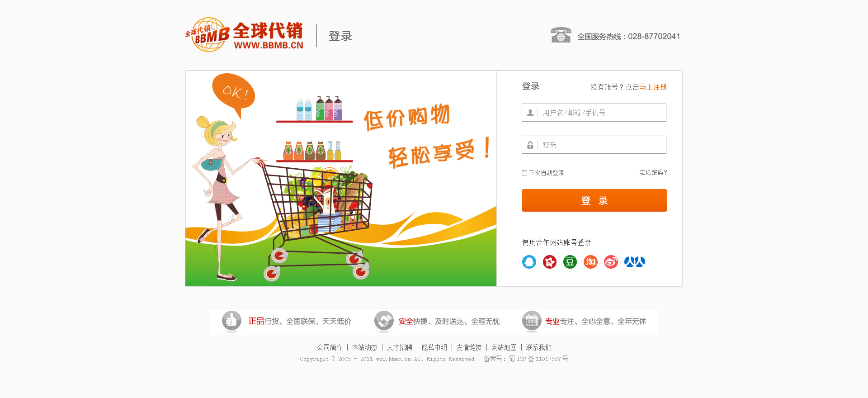868x398 pixels.
Task: Open the 忘记密码? link
Action: pos(653,172)
